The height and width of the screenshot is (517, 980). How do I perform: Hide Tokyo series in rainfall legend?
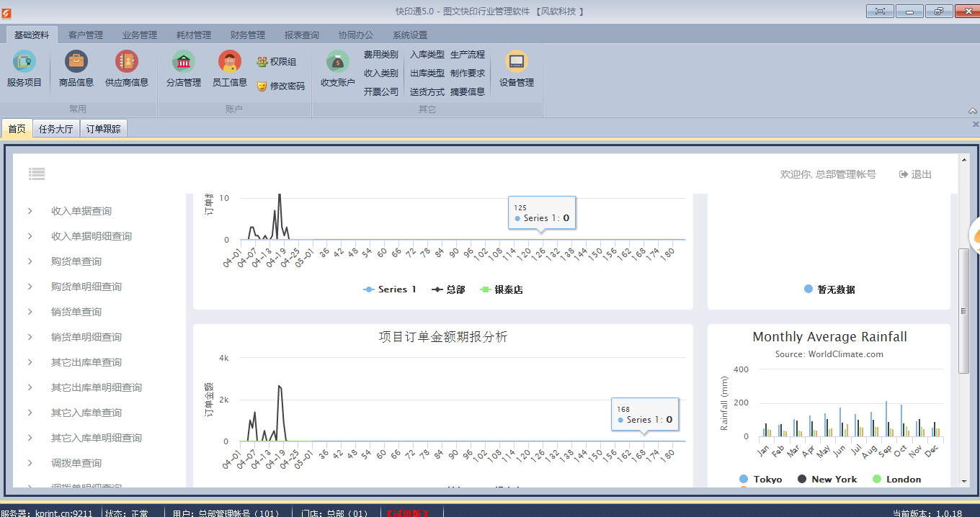coord(761,480)
